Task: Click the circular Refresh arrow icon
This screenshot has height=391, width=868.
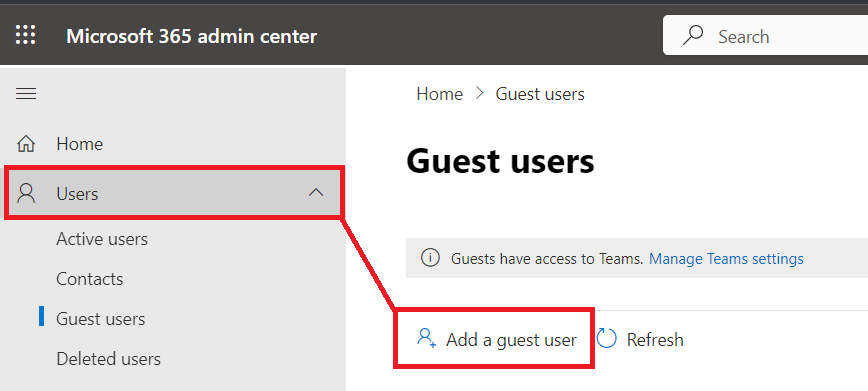Action: click(x=607, y=338)
